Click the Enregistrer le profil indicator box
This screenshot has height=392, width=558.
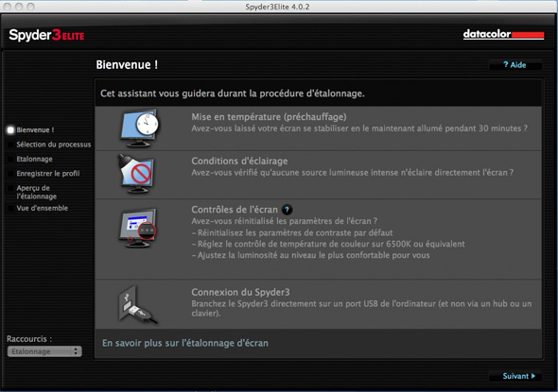click(10, 174)
